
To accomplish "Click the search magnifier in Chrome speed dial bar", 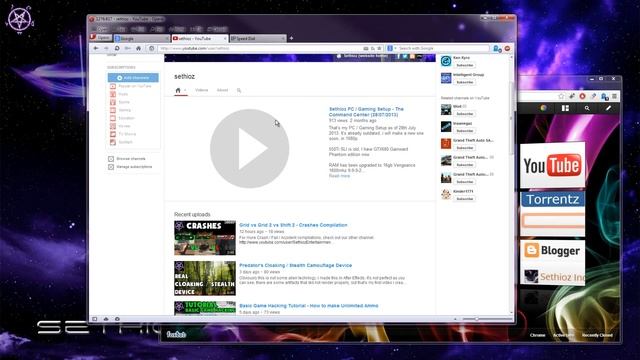I will [587, 108].
